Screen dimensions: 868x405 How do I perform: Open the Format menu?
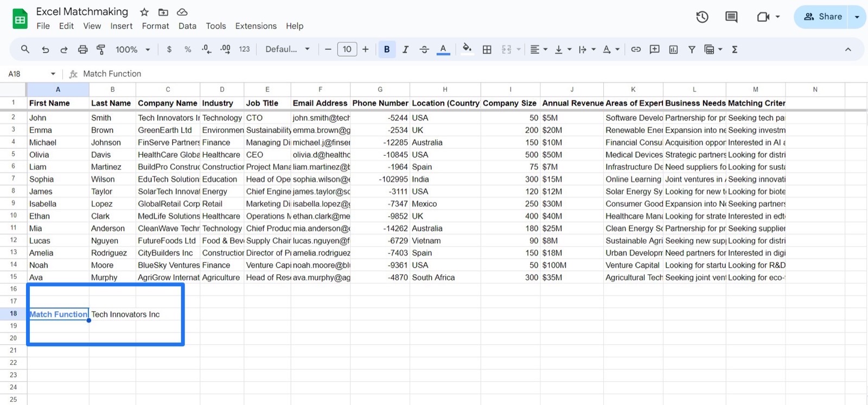(x=155, y=26)
